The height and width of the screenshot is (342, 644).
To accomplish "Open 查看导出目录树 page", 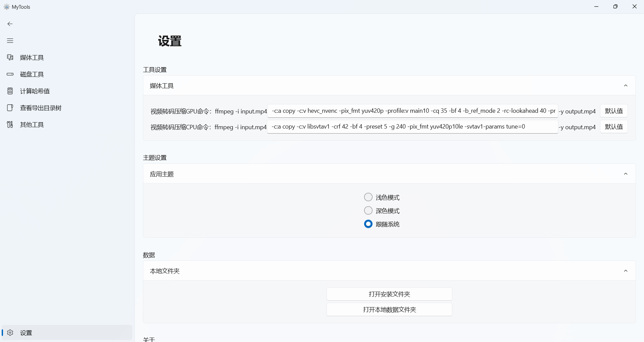I will click(67, 108).
